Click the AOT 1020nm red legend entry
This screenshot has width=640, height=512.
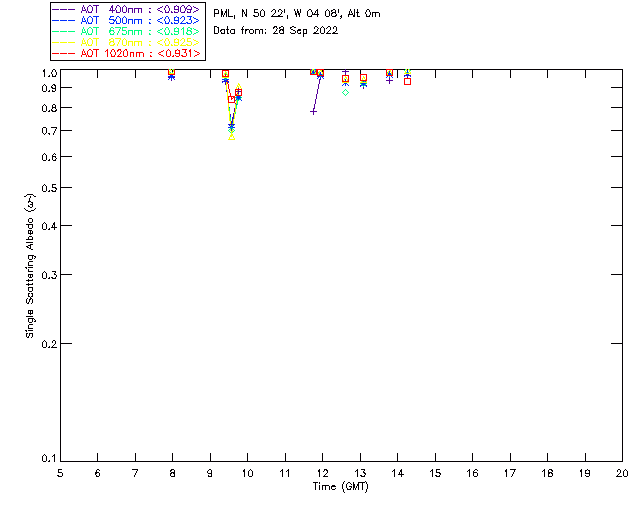127,53
